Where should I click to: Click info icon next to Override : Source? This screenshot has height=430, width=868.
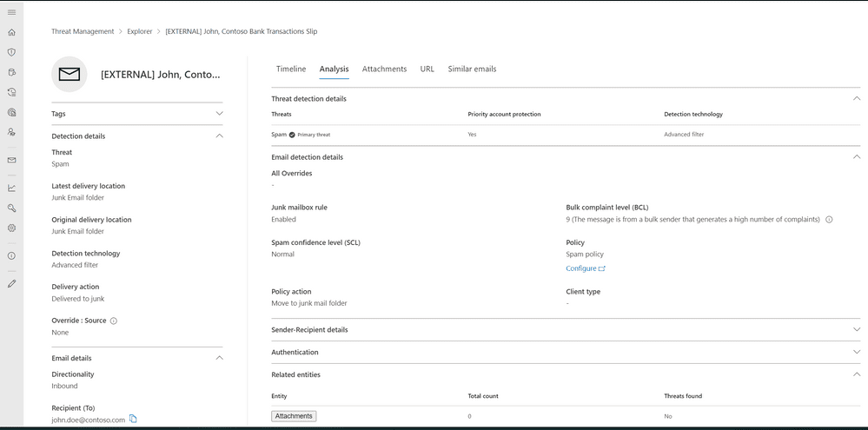tap(114, 321)
